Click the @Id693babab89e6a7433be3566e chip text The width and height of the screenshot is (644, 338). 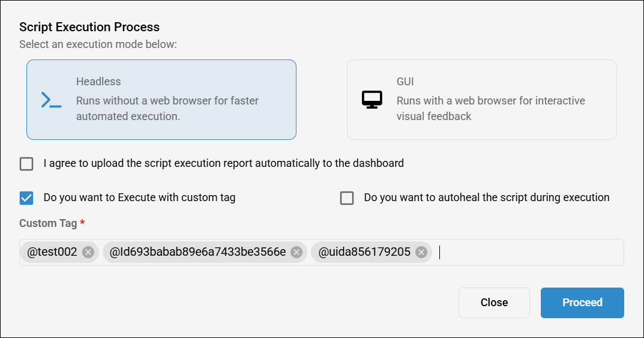tap(197, 252)
